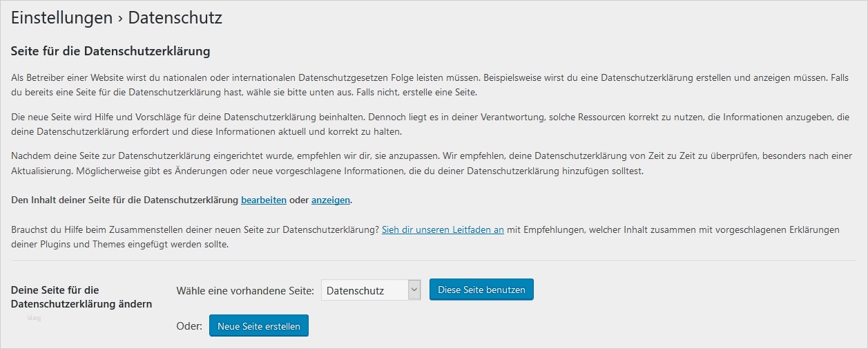Click the "Seite für die Datenschutzerklärung" subheading
This screenshot has height=349, width=868.
coord(110,51)
